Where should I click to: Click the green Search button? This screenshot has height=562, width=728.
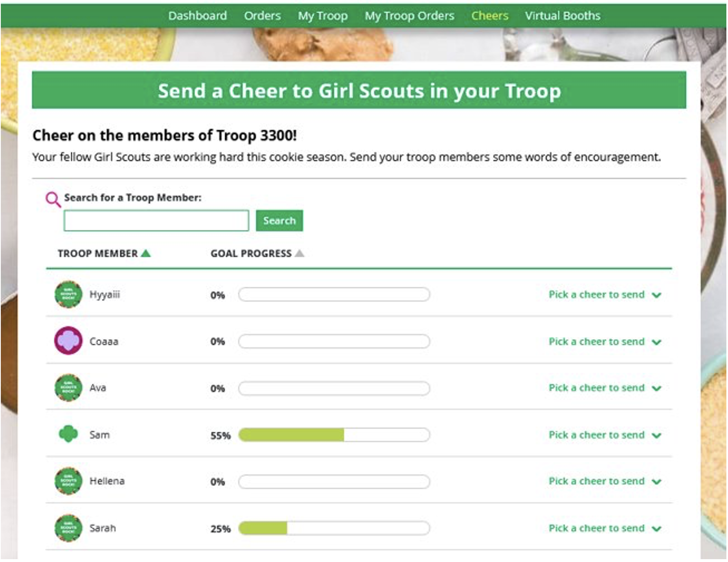279,220
